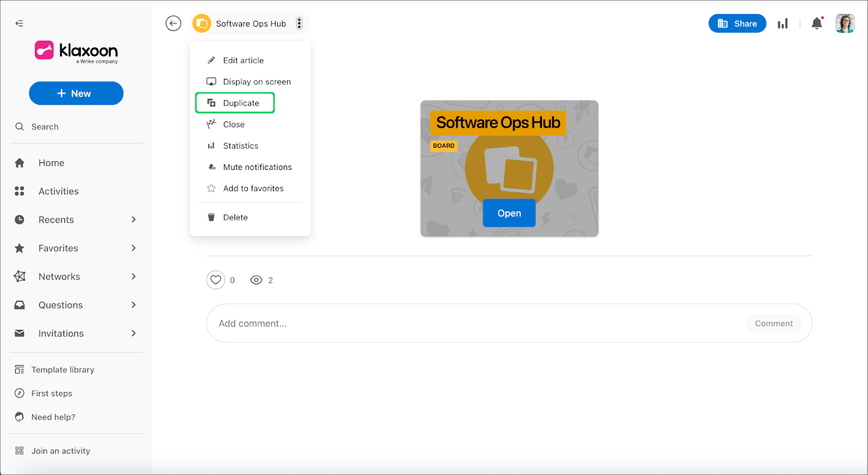Click the three-dot menu beside Software Ops Hub
The height and width of the screenshot is (475, 868).
point(299,23)
